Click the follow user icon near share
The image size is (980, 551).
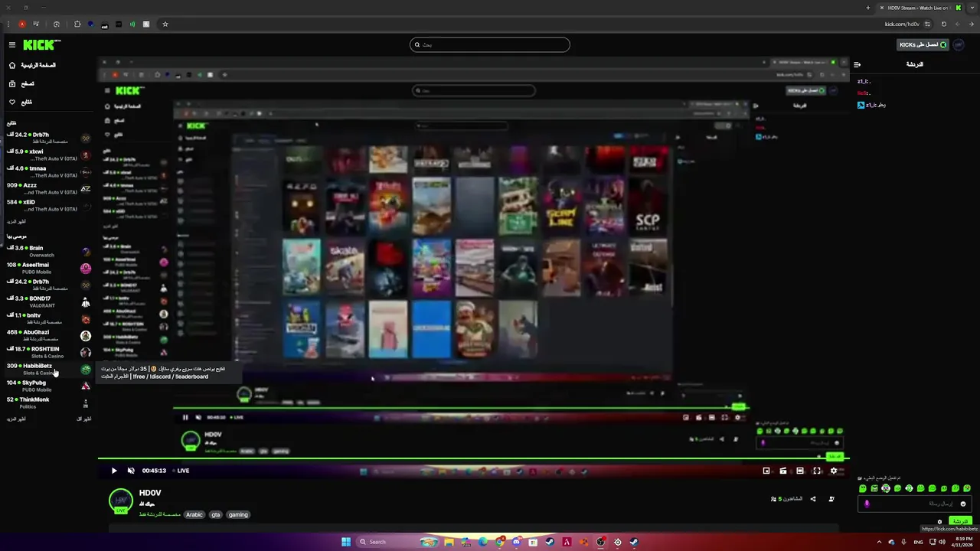coord(831,499)
